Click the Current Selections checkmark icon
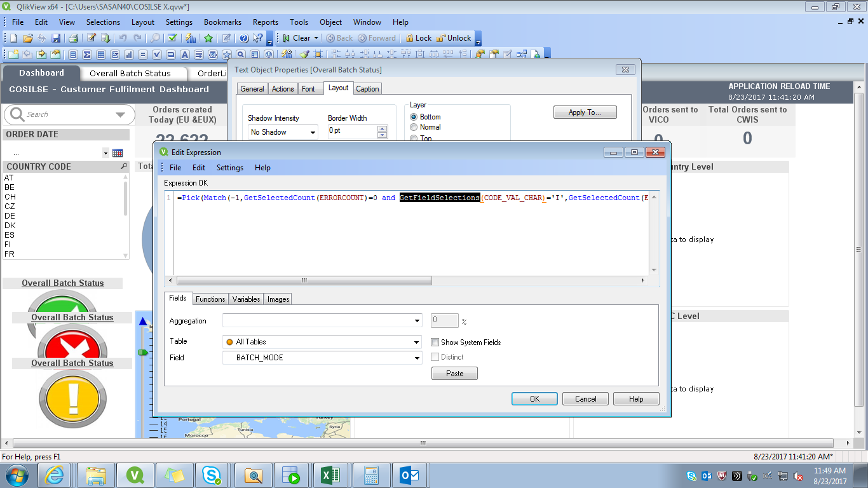Viewport: 868px width, 488px height. coord(172,38)
